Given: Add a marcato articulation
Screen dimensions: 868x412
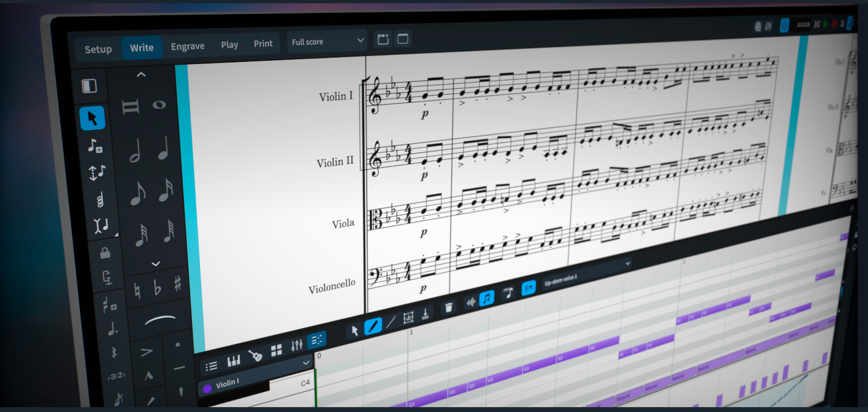Looking at the screenshot, I should pos(149,376).
